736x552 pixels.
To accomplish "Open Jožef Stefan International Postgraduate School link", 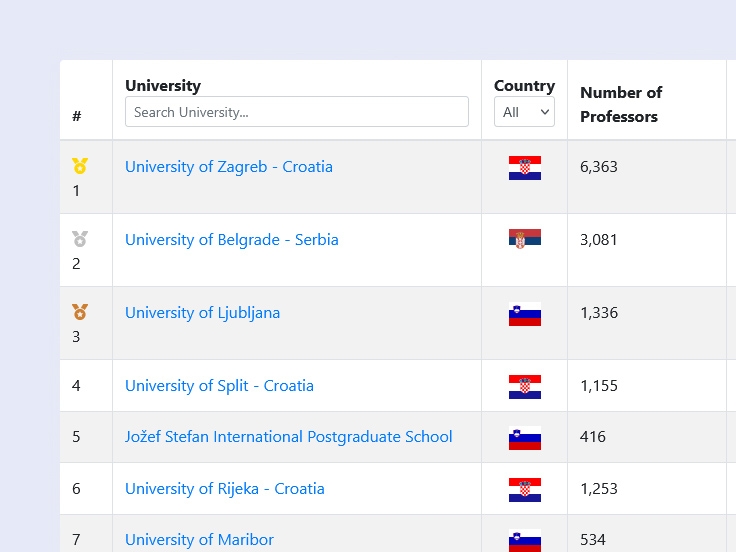I will click(x=289, y=437).
